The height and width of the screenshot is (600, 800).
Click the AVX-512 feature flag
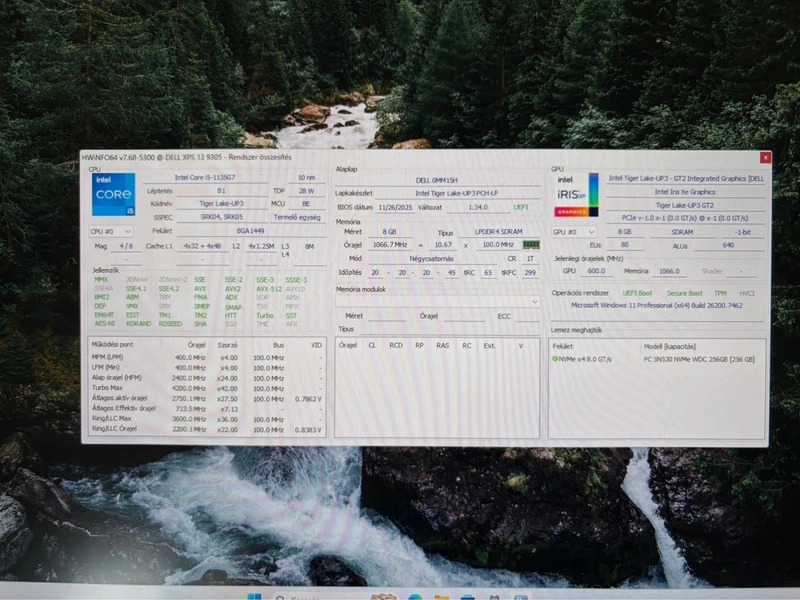[268, 289]
